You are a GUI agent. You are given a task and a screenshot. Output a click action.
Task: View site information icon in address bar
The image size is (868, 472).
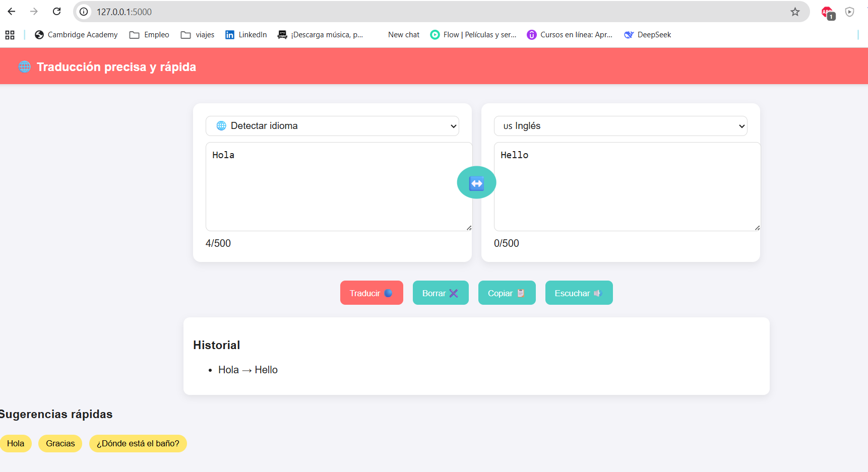tap(84, 12)
